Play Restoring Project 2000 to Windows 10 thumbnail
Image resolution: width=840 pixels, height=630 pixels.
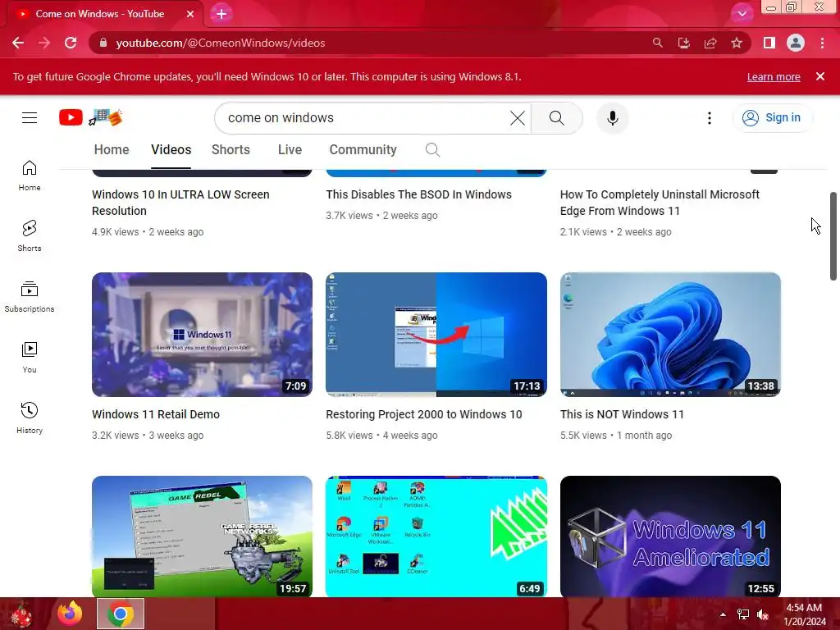(x=436, y=335)
